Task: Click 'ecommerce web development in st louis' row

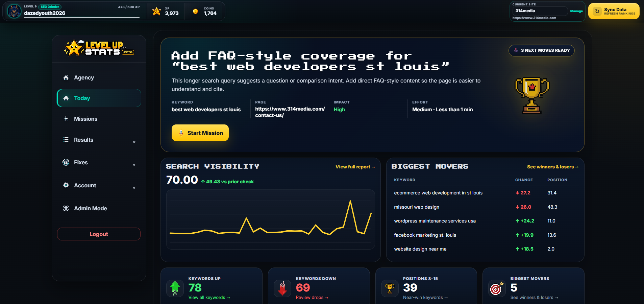Action: pyautogui.click(x=486, y=193)
